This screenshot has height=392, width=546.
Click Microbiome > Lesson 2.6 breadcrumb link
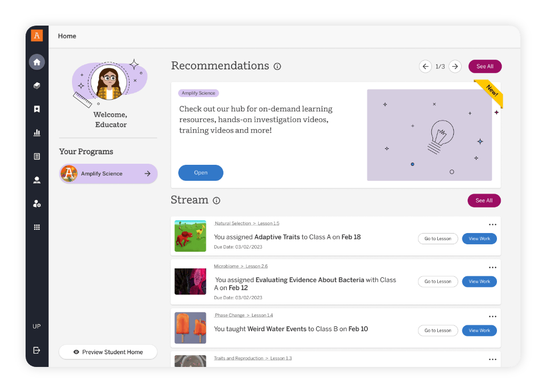click(x=241, y=267)
